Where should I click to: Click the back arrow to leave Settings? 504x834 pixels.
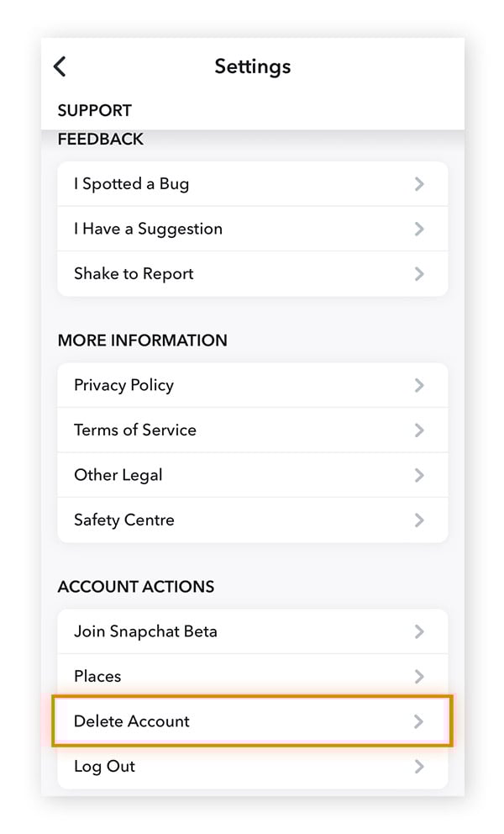(x=60, y=66)
